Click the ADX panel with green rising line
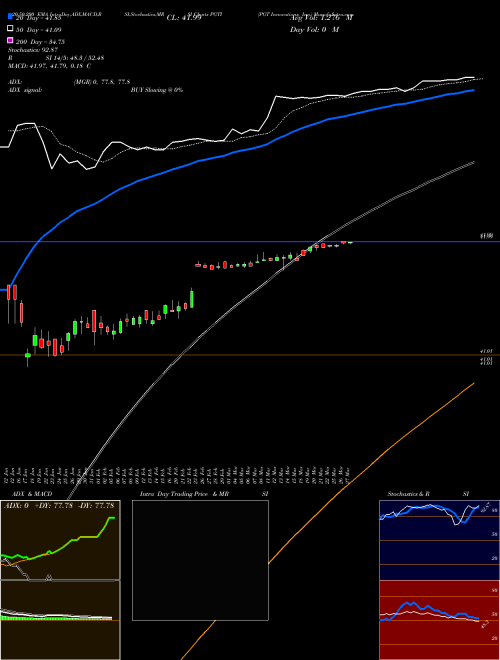Viewport: 500px width, 660px height. (60, 540)
